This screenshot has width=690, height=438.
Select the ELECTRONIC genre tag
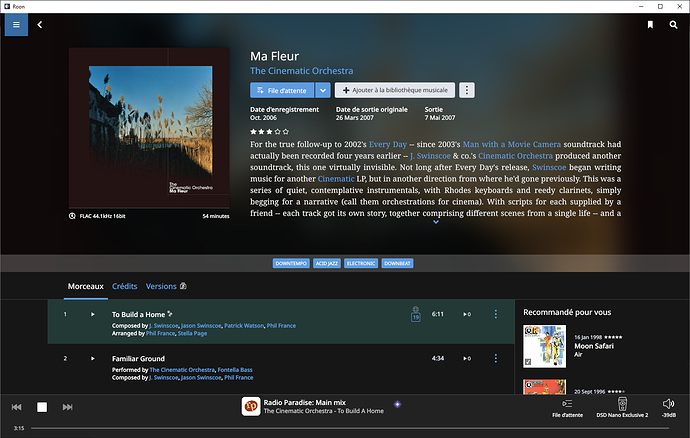point(361,263)
